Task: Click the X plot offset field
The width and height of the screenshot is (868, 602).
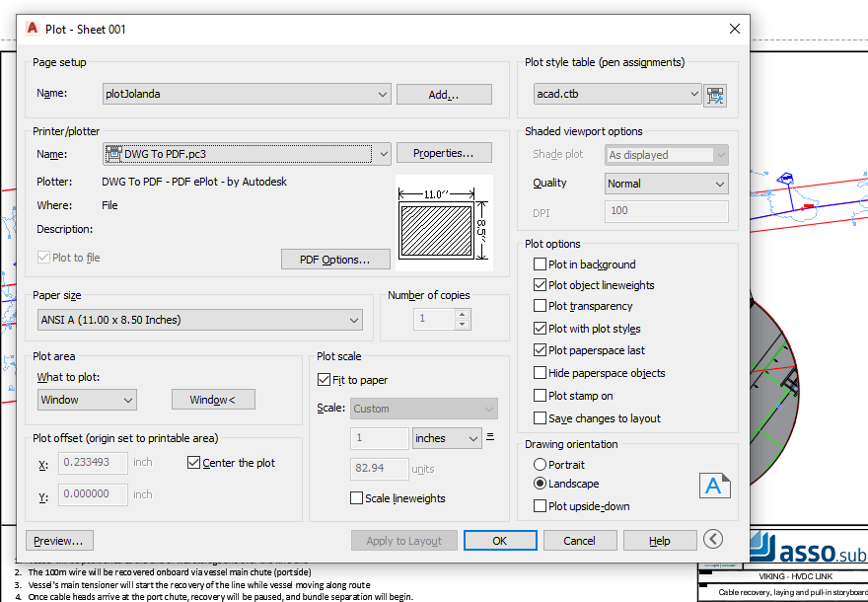Action: coord(93,463)
